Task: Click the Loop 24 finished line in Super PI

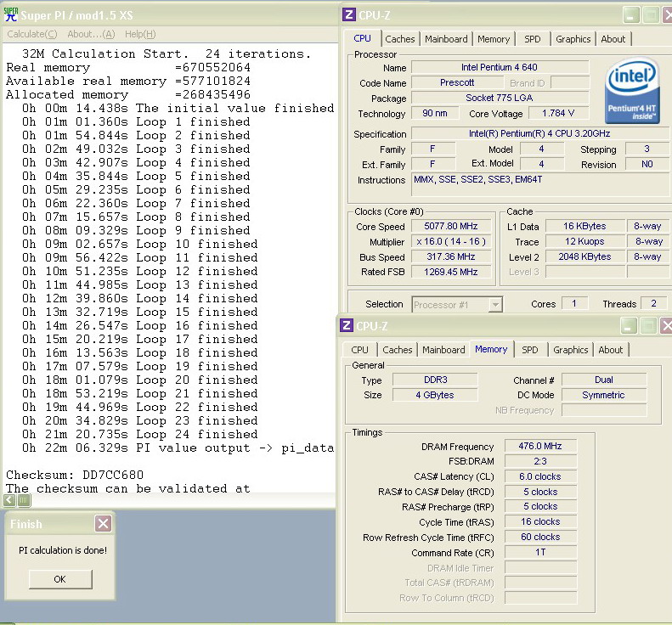Action: (x=139, y=434)
